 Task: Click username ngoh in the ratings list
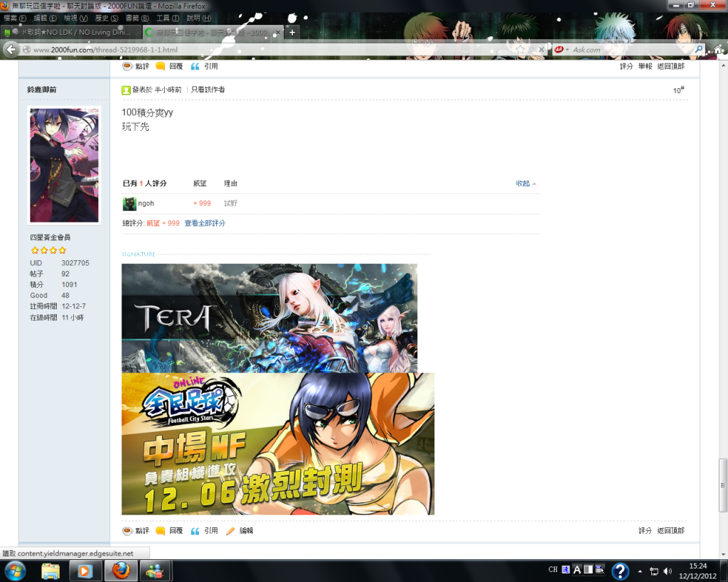146,203
